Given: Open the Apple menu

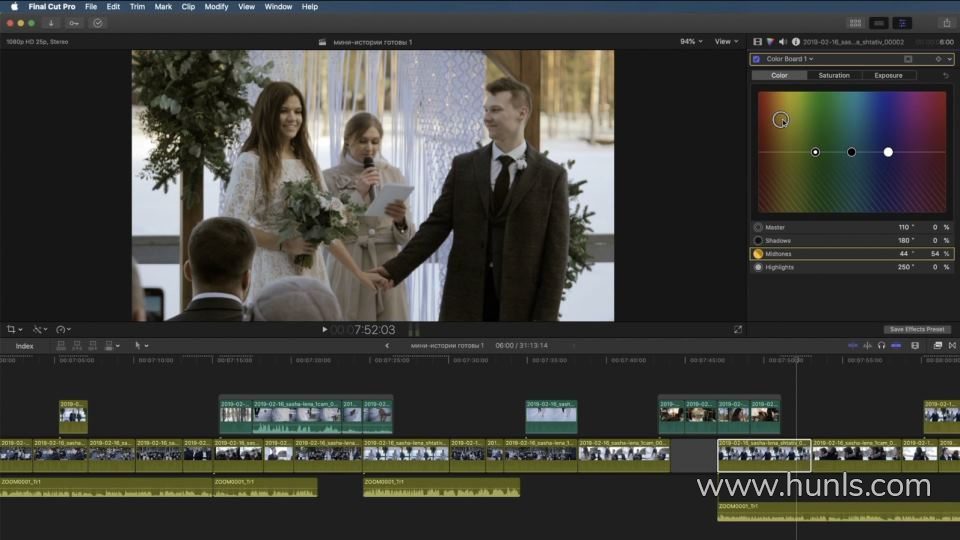Looking at the screenshot, I should coord(14,7).
